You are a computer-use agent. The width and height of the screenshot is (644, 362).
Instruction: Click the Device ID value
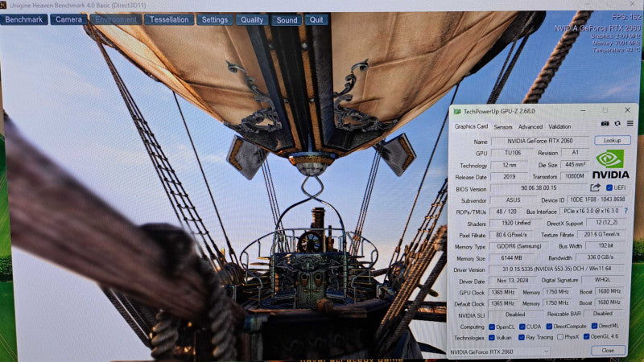coord(597,199)
